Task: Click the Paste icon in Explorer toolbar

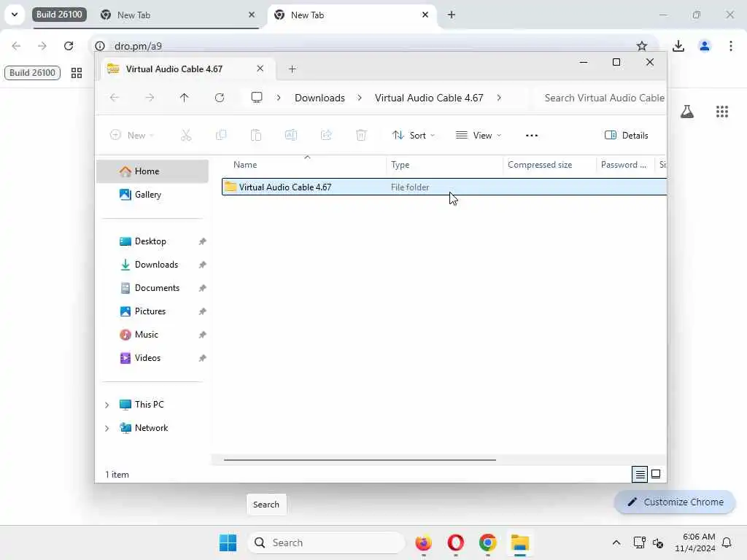Action: pos(256,135)
